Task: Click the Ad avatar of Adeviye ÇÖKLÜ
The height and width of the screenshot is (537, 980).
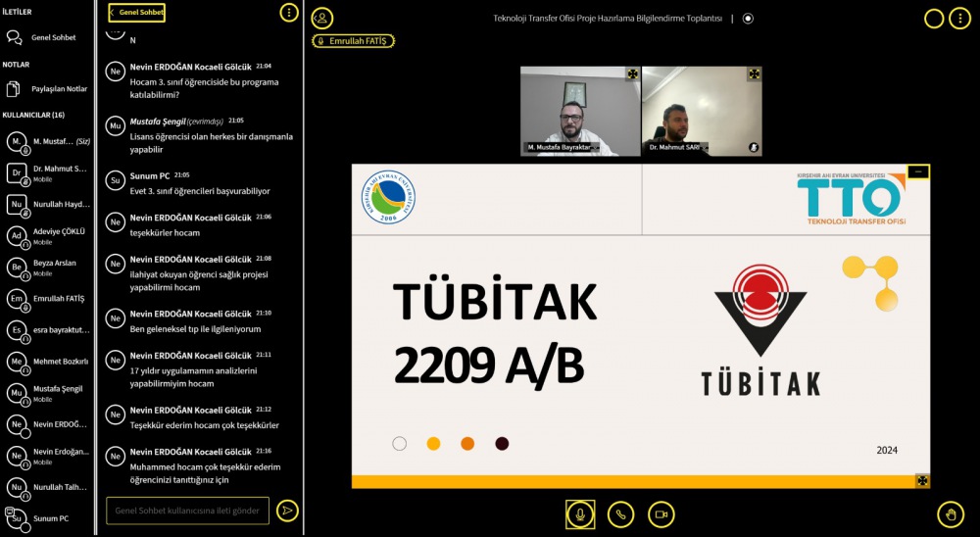Action: tap(17, 236)
